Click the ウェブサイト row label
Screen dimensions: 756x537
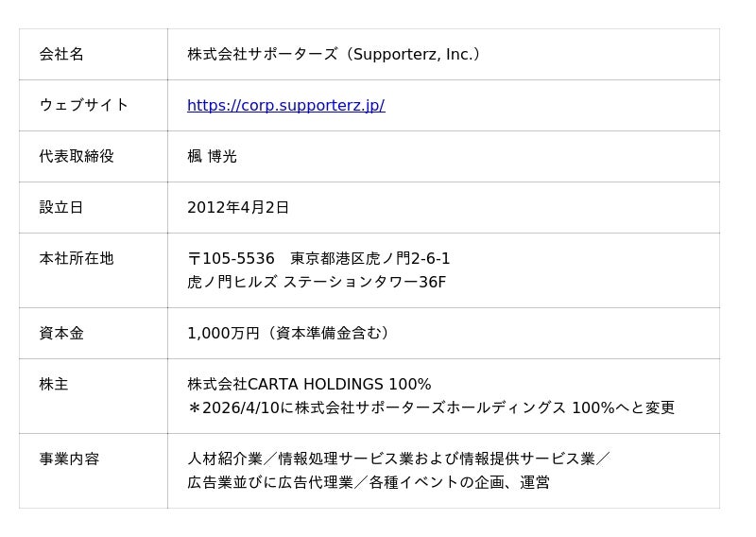[x=83, y=105]
